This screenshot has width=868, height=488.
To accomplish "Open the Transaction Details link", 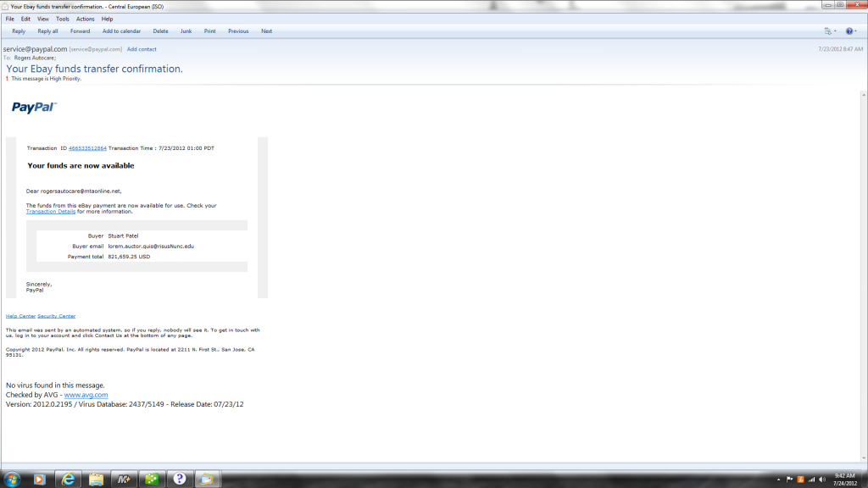I will pos(50,211).
